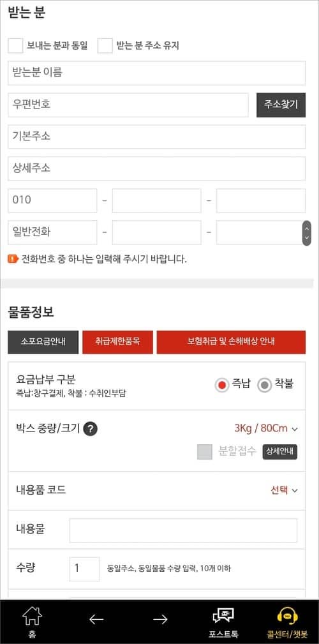Click the 상세안내 button

click(280, 452)
